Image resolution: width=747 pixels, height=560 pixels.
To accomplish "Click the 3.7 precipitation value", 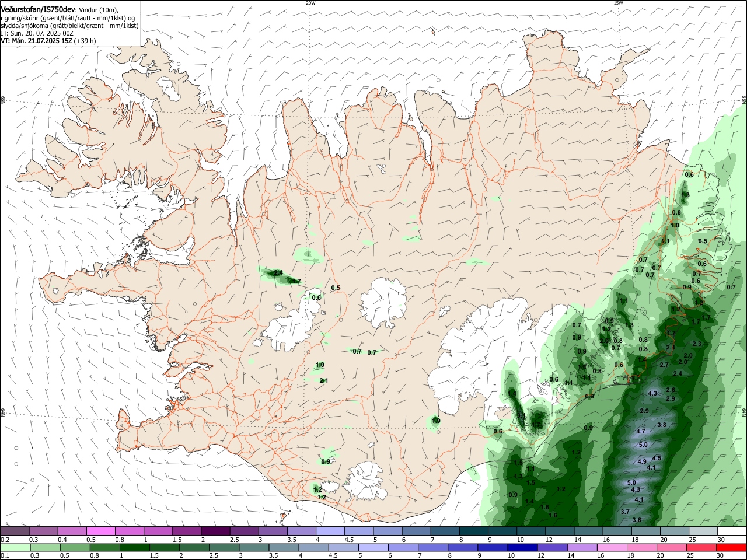I will click(x=625, y=512).
